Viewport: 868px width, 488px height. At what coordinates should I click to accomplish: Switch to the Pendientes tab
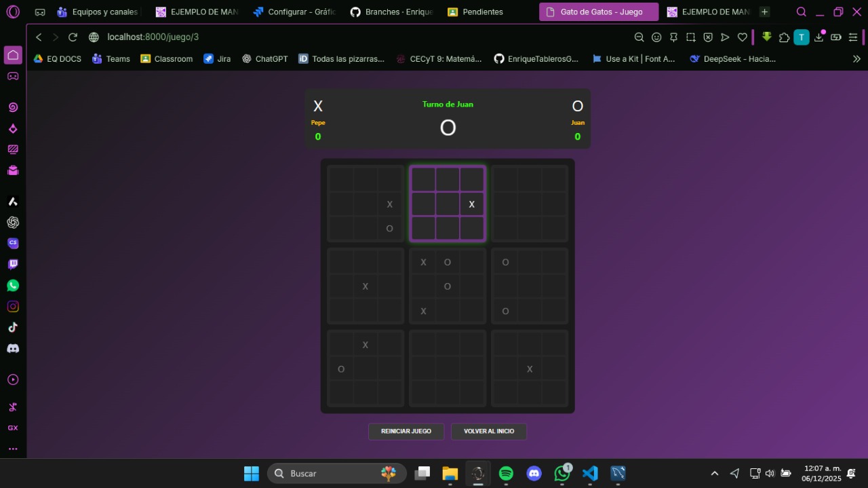(475, 12)
